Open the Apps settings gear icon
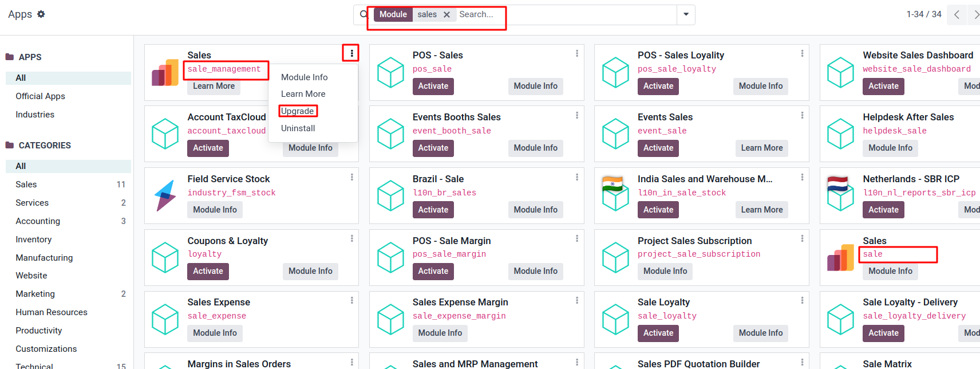The width and height of the screenshot is (980, 369). click(41, 14)
